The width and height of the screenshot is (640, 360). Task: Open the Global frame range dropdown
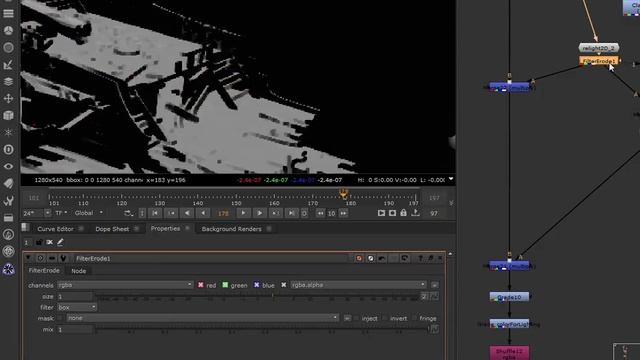(x=89, y=213)
